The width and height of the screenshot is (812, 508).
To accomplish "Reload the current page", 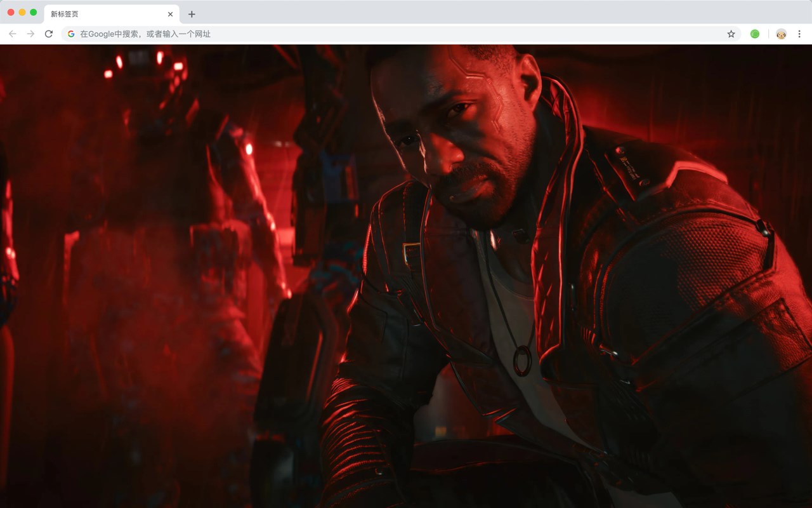I will click(x=49, y=34).
